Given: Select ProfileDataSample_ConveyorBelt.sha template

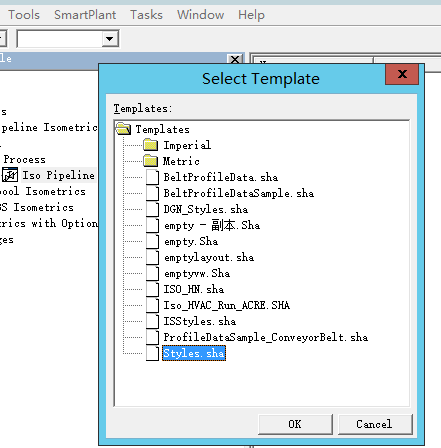Looking at the screenshot, I should (x=266, y=337).
